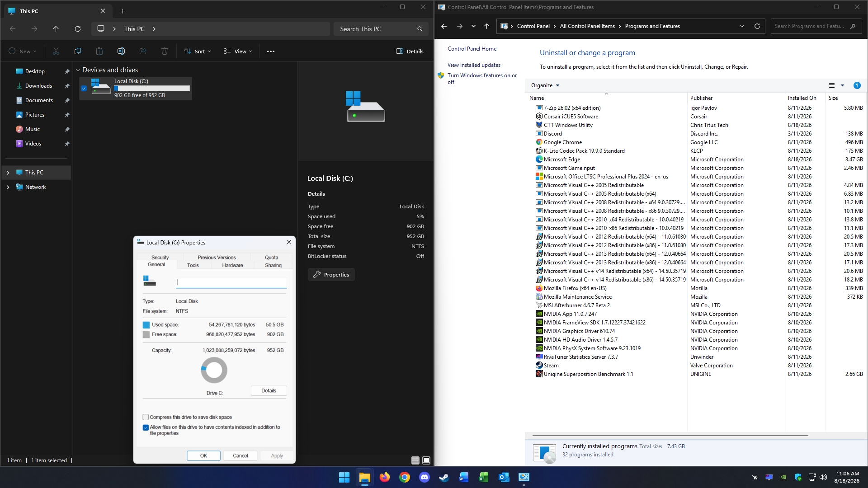Switch to details list view in Explorer status bar
868x488 pixels.
point(415,460)
